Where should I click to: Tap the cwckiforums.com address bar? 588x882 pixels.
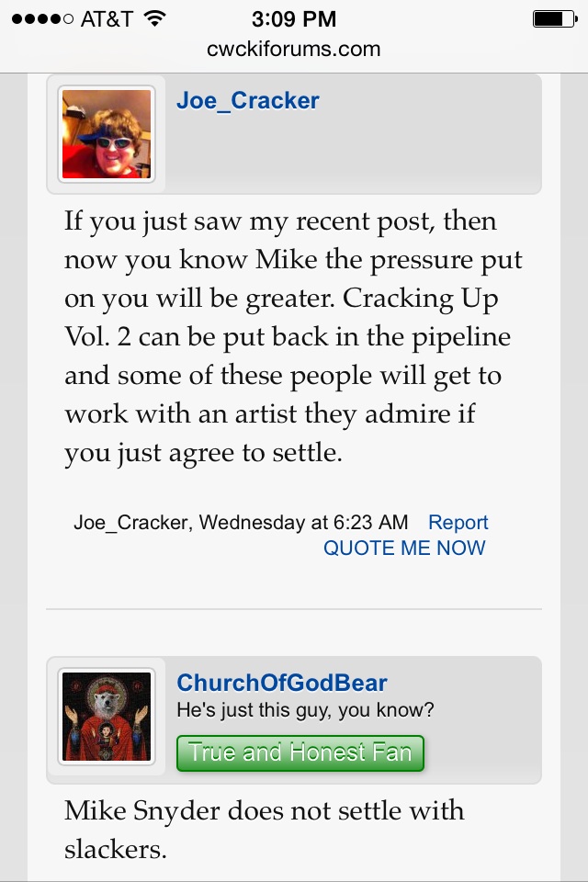pos(294,49)
